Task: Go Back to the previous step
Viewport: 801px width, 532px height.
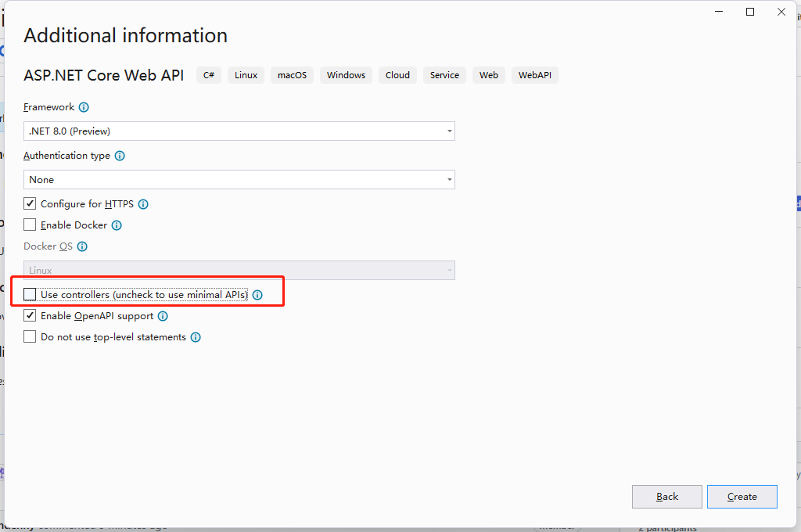Action: [666, 496]
